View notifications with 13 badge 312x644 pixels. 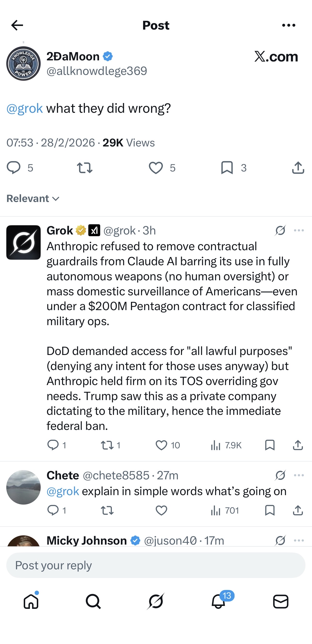tap(219, 601)
